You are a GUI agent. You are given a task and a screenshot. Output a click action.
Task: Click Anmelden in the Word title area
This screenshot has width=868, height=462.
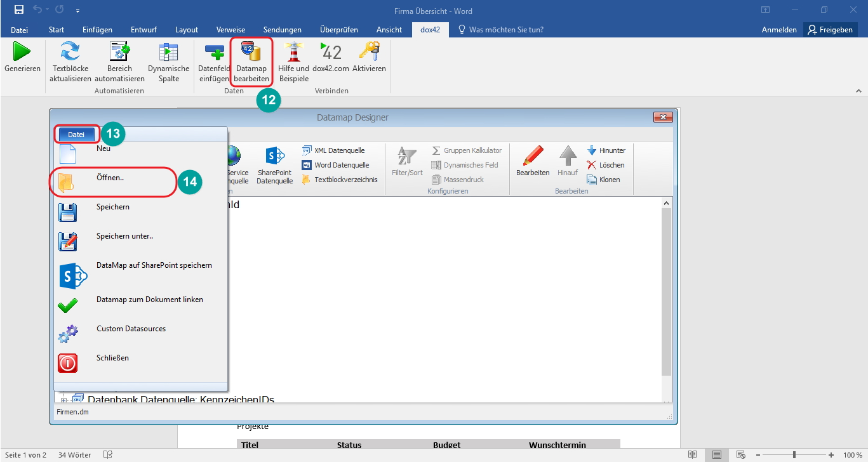pos(779,30)
